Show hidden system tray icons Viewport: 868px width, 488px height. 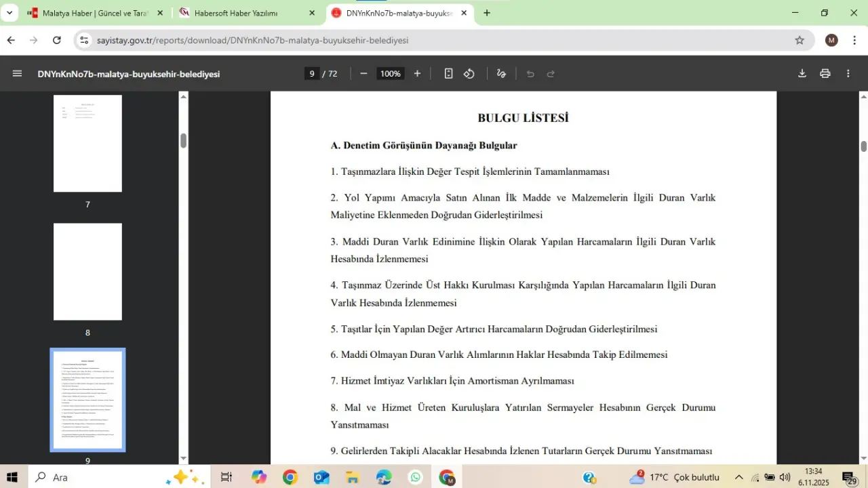pos(738,477)
